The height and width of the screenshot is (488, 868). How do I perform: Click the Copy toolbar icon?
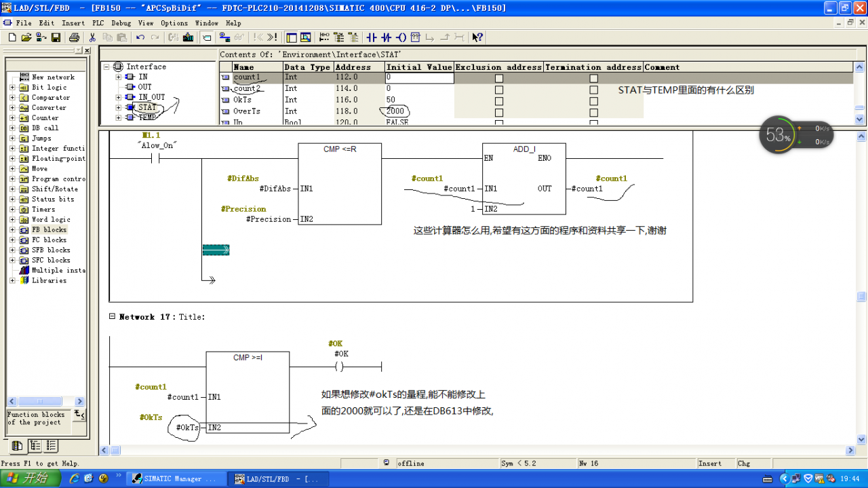107,37
